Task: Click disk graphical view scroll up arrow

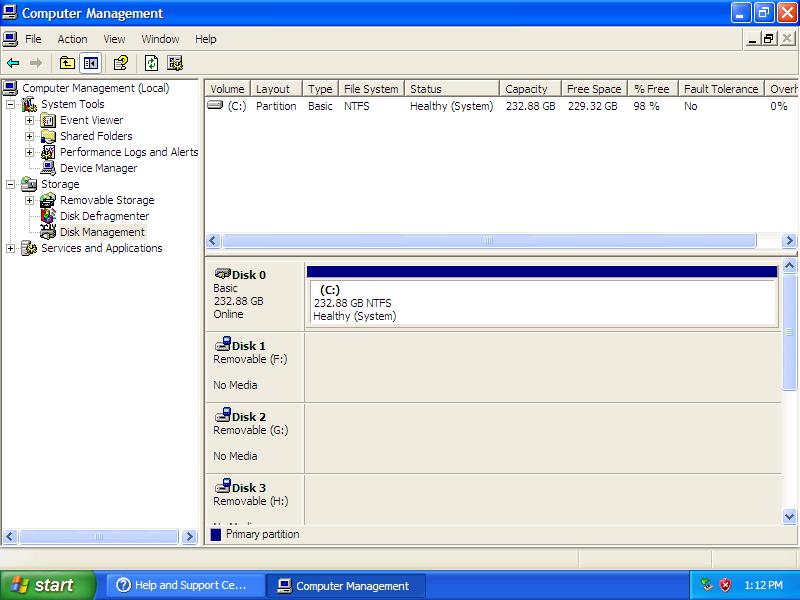Action: (789, 265)
